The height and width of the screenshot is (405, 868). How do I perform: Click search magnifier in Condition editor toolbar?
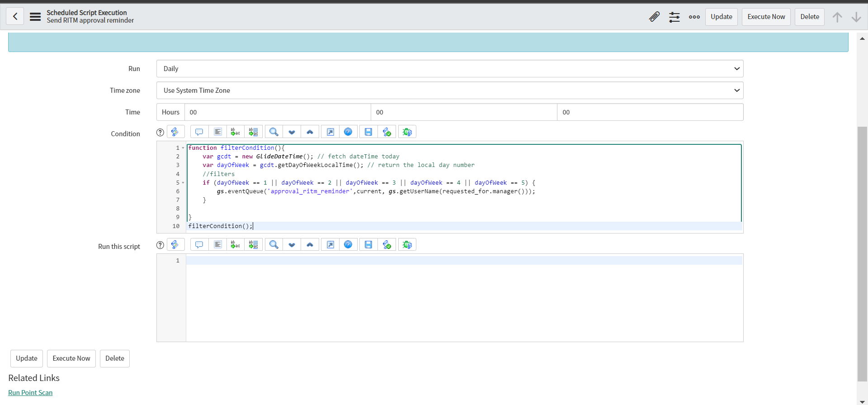coord(274,132)
